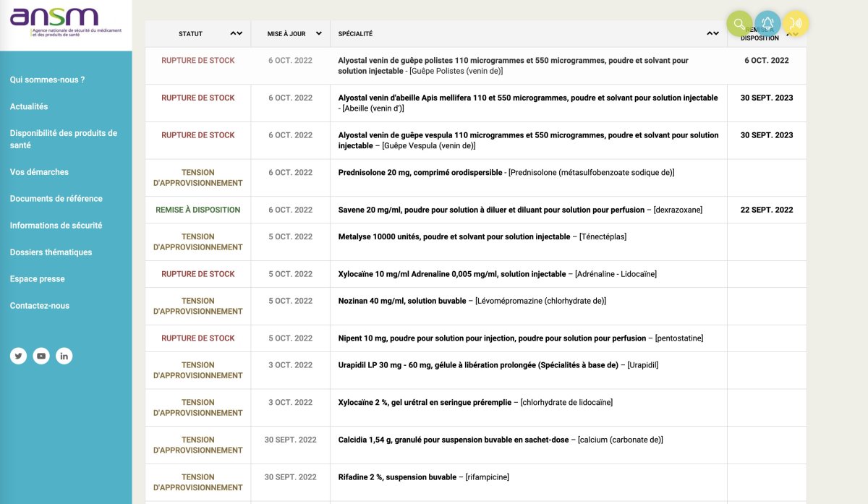Click update date 5 OCT. 2022 for Nozinan
Viewport: 868px width, 504px height.
pos(291,301)
